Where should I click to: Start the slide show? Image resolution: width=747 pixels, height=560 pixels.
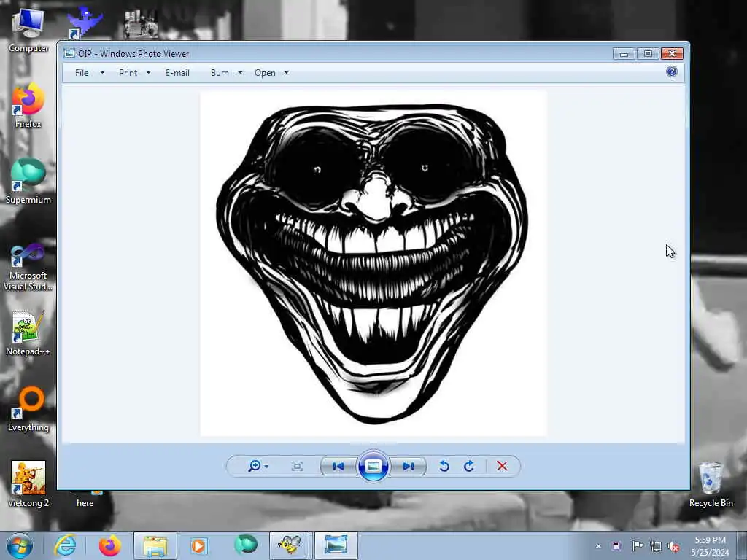[373, 466]
